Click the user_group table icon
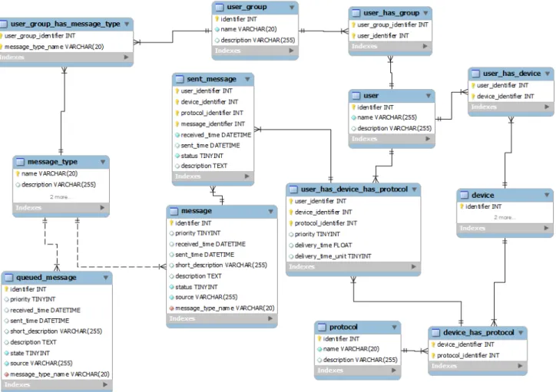 point(220,7)
